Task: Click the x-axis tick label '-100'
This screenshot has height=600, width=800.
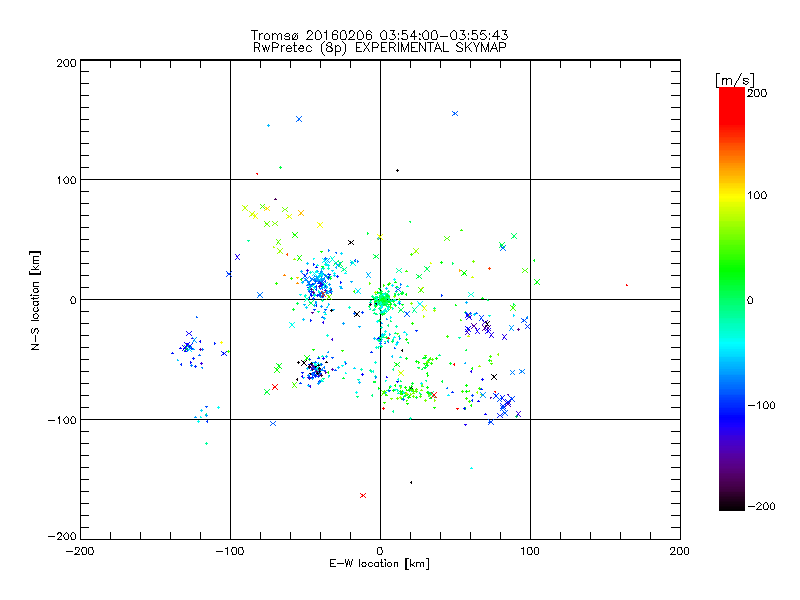Action: point(230,552)
